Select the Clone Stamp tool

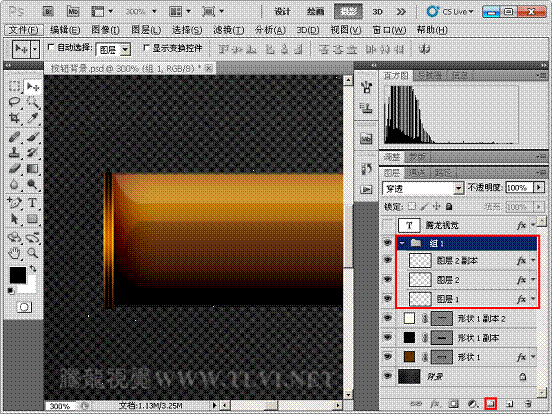click(14, 152)
